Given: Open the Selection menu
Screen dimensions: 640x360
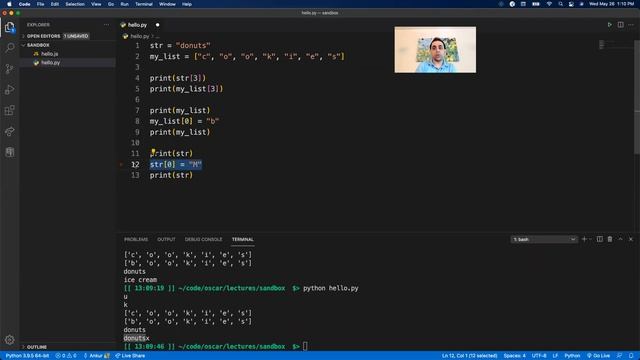Looking at the screenshot, I should 75,4.
